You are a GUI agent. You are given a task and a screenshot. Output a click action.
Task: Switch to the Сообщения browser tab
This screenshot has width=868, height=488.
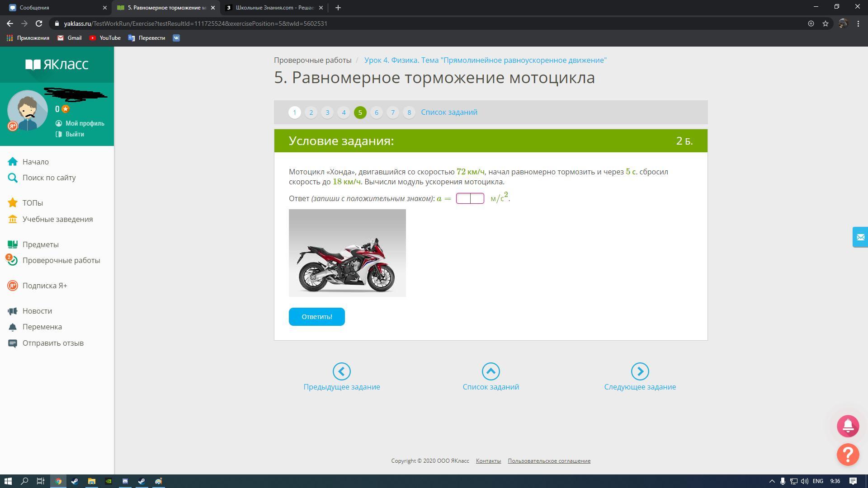click(x=54, y=8)
